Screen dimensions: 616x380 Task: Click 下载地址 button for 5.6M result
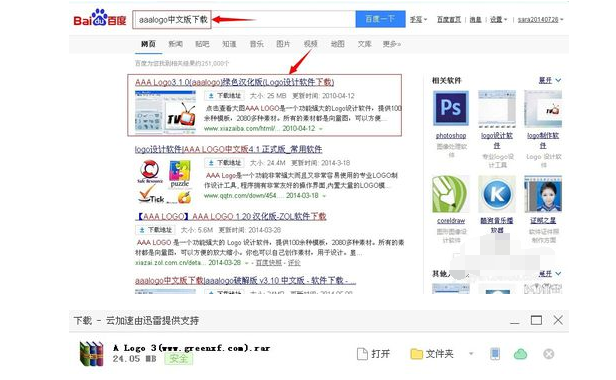tap(155, 230)
